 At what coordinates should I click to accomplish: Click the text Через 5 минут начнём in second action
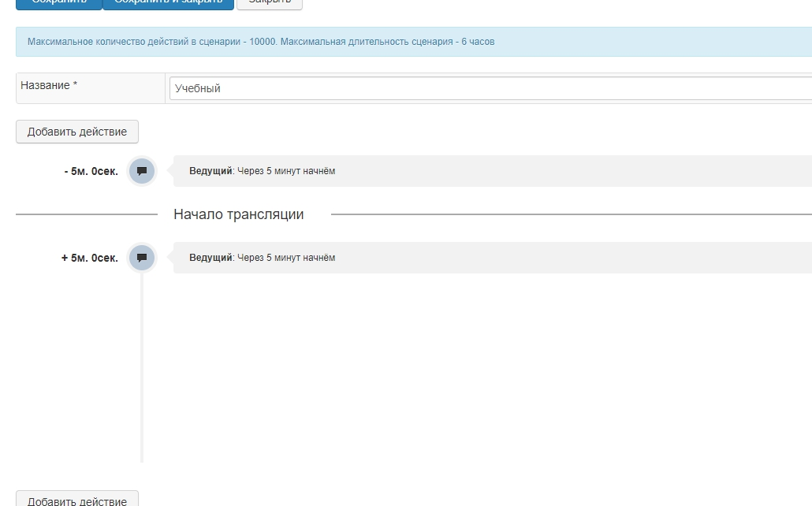tap(286, 258)
